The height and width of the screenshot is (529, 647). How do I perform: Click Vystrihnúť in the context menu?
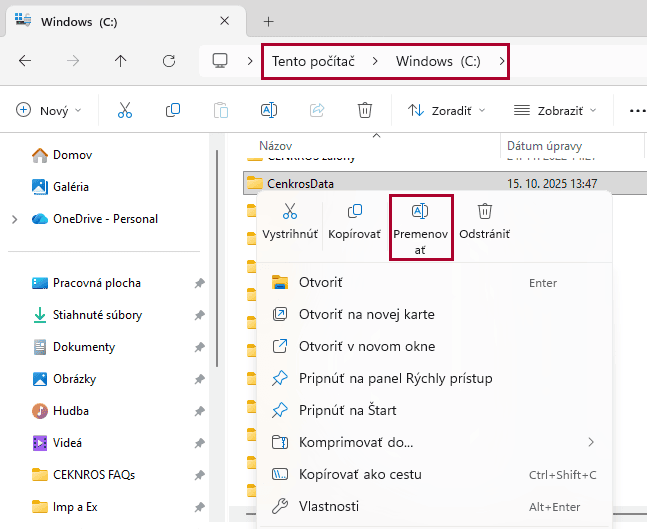(x=290, y=221)
